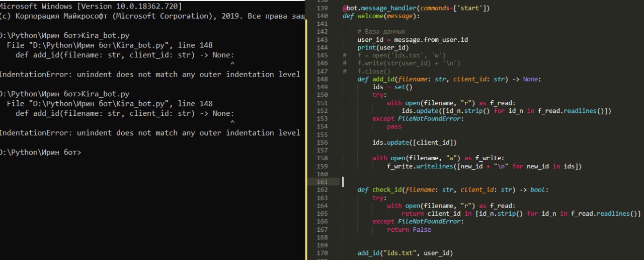Image resolution: width=644 pixels, height=260 pixels.
Task: Click the 'bool' return type annotation
Action: [x=538, y=190]
